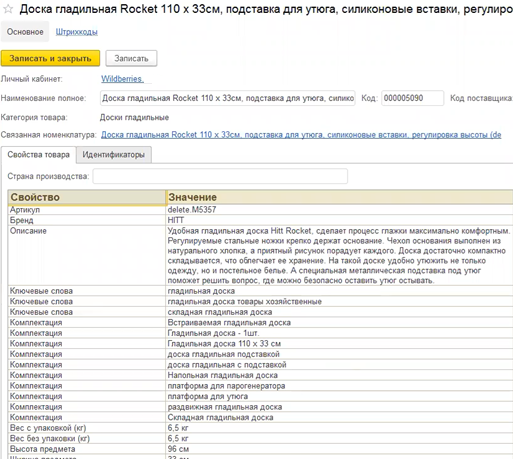Screen dimensions: 513x464
Task: Click the Код field with 000005090
Action: [x=413, y=98]
